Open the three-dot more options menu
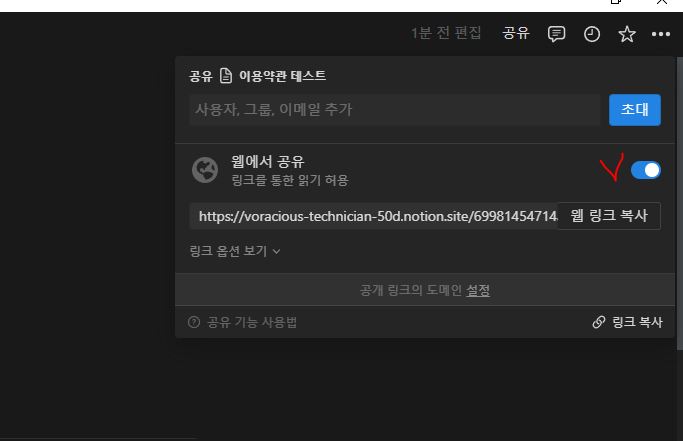683x441 pixels. 661,34
